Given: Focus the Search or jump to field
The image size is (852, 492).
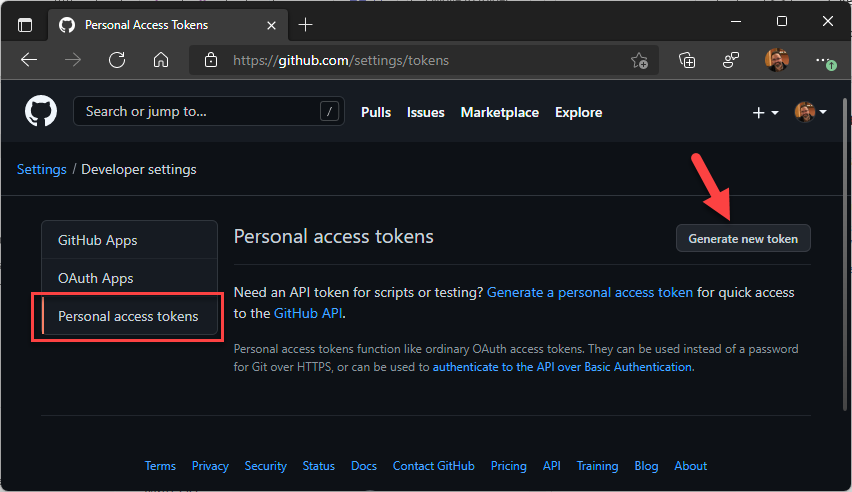Looking at the screenshot, I should tap(209, 111).
